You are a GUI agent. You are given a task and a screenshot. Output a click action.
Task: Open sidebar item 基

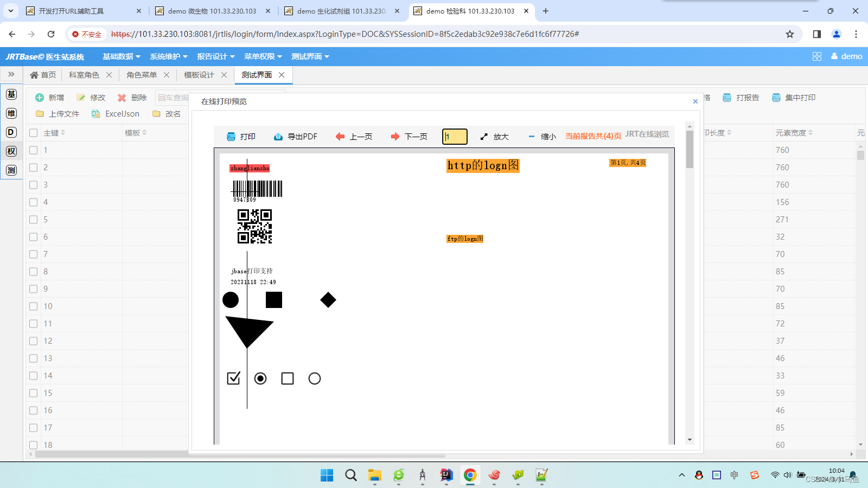pos(11,94)
